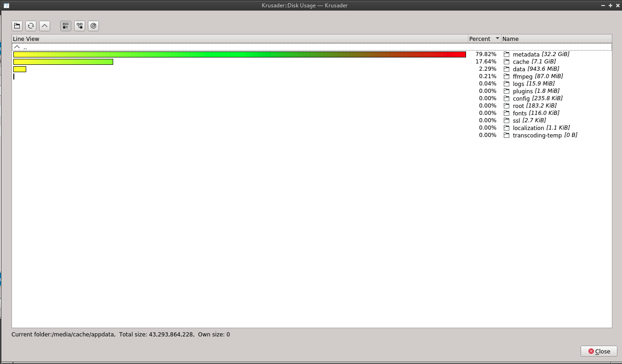This screenshot has height=364, width=622.
Task: Click the data usage bar
Action: [20, 69]
